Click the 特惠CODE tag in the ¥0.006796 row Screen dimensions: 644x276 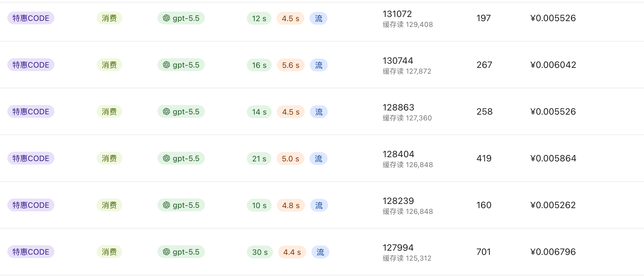31,252
